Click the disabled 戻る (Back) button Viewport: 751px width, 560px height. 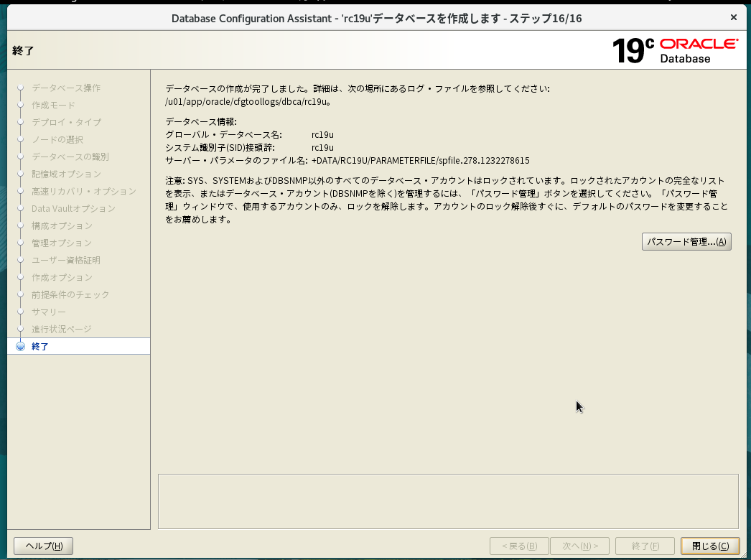click(x=519, y=546)
